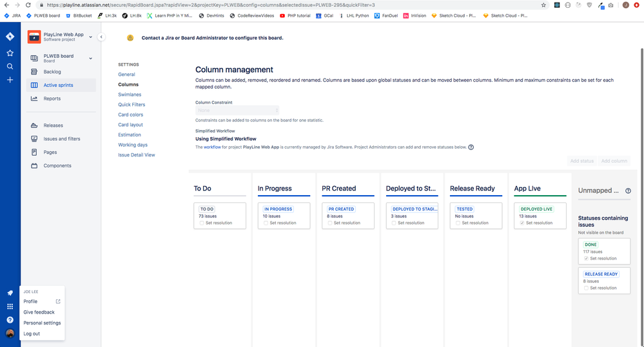Follow the workflow link
Image resolution: width=644 pixels, height=347 pixels.
pyautogui.click(x=212, y=147)
